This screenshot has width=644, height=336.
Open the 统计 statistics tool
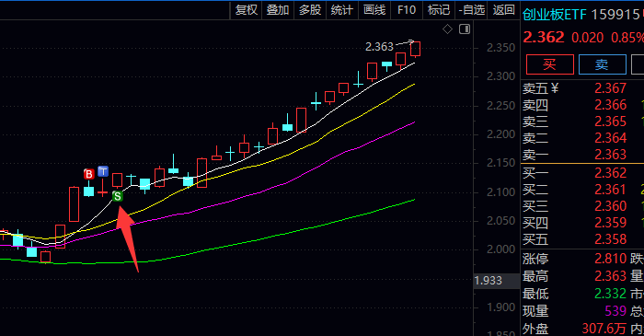(342, 10)
